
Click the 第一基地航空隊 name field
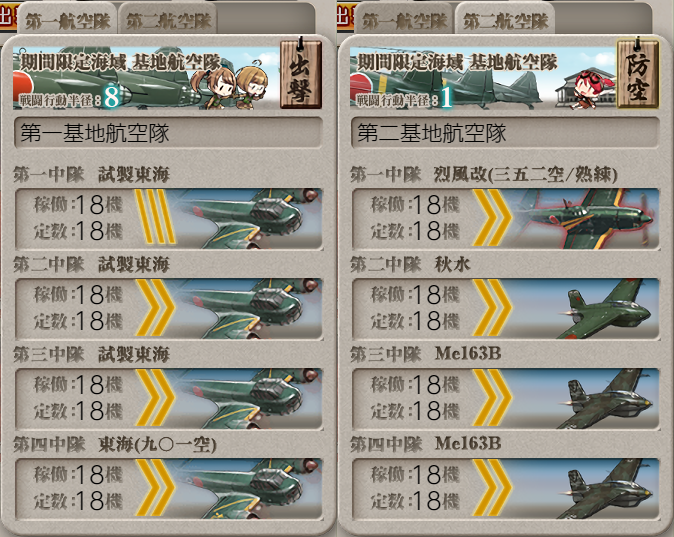pyautogui.click(x=168, y=133)
